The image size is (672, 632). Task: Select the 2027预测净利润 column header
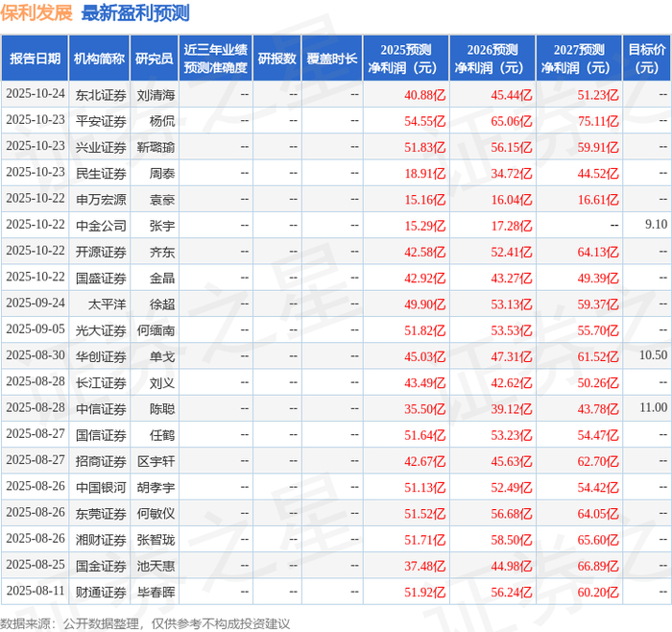click(x=579, y=59)
